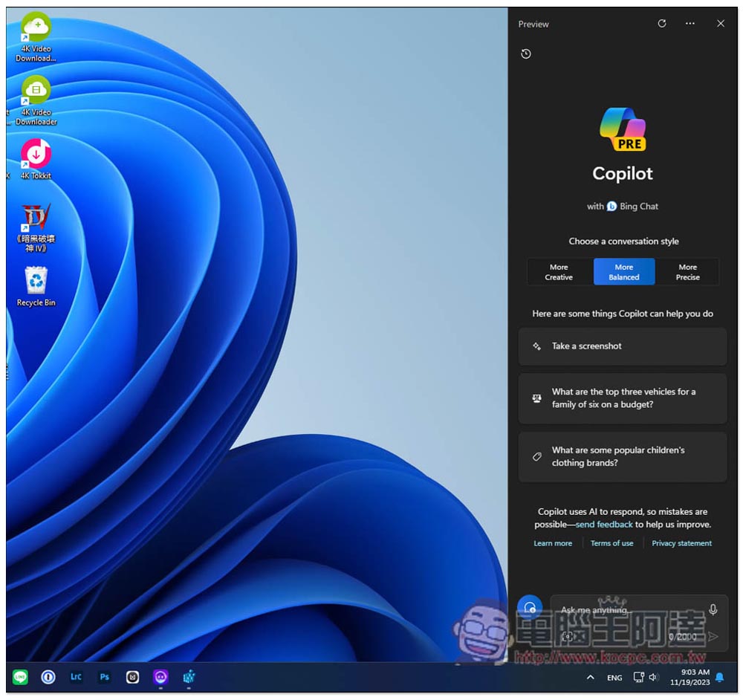Open the Copilot three-dots more options menu

pyautogui.click(x=690, y=23)
